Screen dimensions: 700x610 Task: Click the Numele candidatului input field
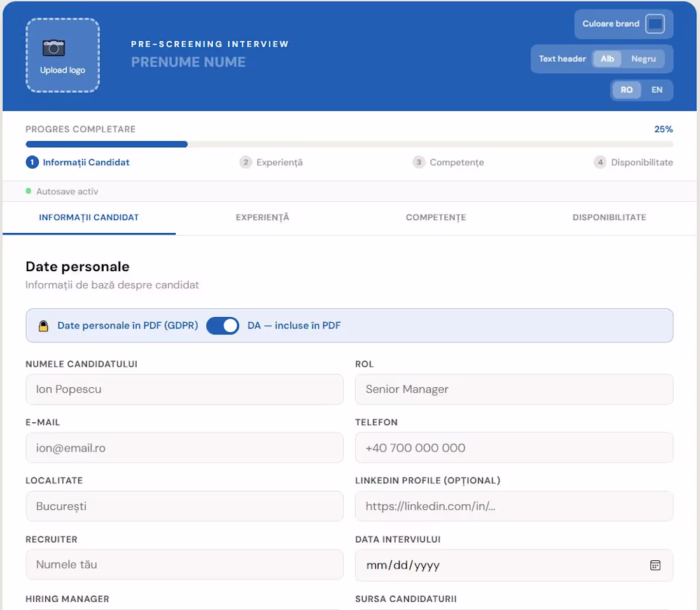pos(185,390)
